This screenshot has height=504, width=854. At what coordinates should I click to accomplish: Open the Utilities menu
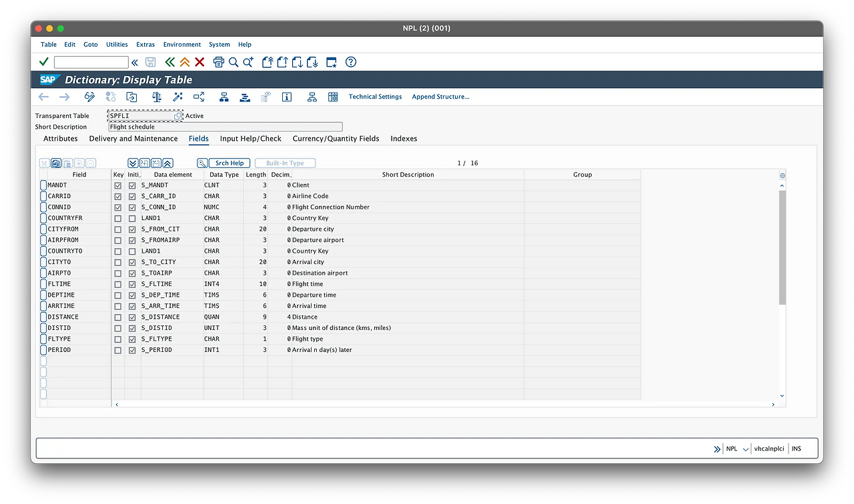117,45
